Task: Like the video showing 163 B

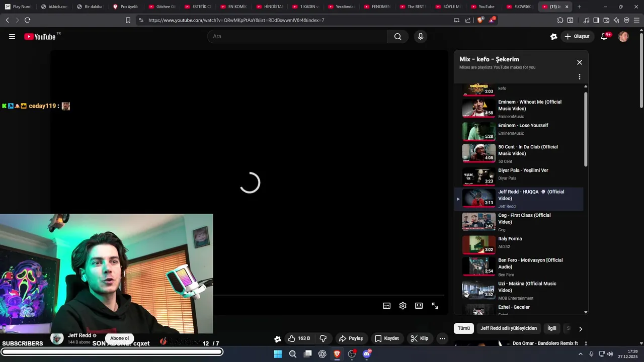Action: click(299, 338)
